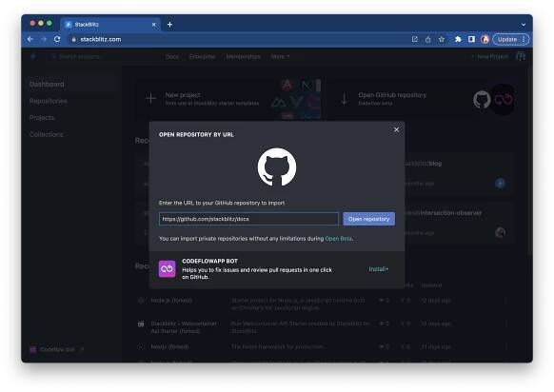Click the New project plus icon
554x392 pixels.
pyautogui.click(x=150, y=99)
